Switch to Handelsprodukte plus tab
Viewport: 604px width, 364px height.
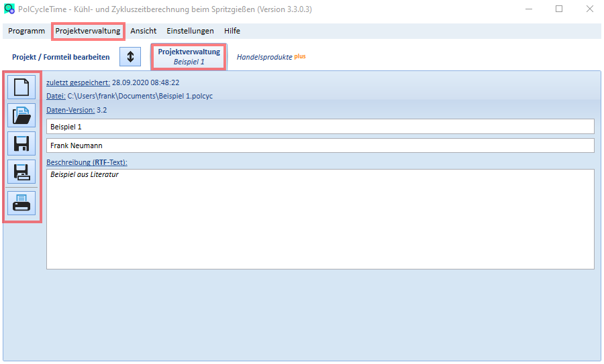pyautogui.click(x=271, y=57)
